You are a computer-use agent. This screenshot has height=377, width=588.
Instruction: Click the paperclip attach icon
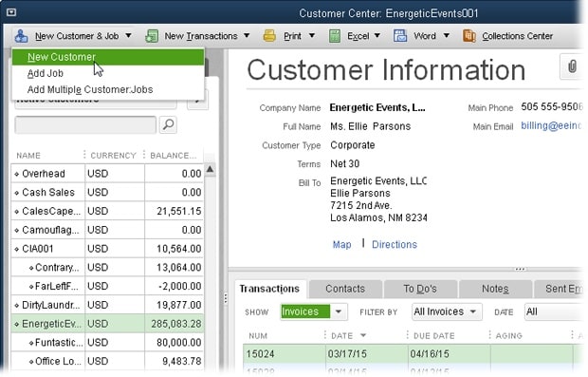[572, 66]
